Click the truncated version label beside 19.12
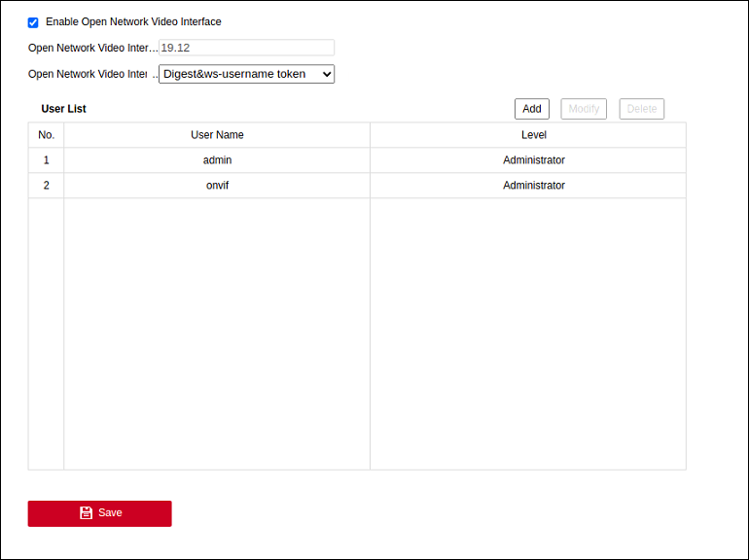Image resolution: width=749 pixels, height=560 pixels. point(91,48)
